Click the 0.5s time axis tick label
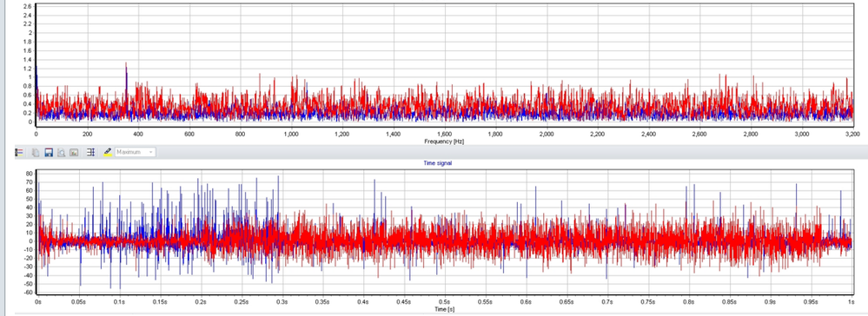Viewport: 868px width, 316px height. tap(444, 303)
